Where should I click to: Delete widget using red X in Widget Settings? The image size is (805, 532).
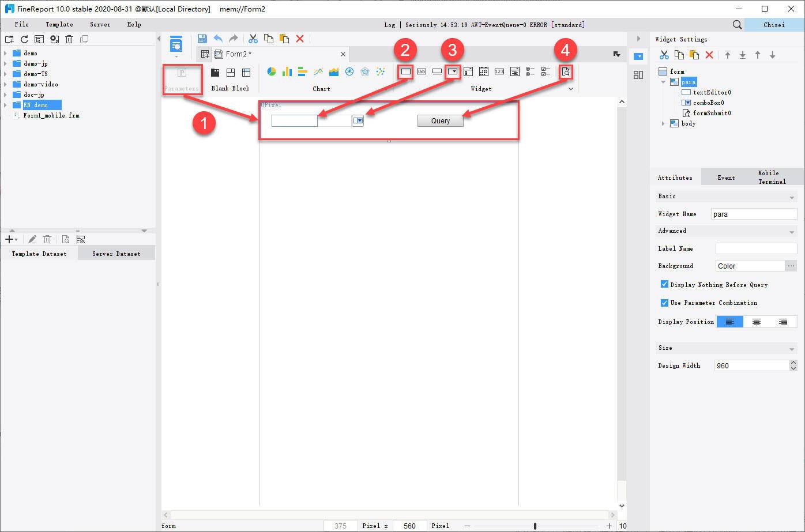pos(709,55)
